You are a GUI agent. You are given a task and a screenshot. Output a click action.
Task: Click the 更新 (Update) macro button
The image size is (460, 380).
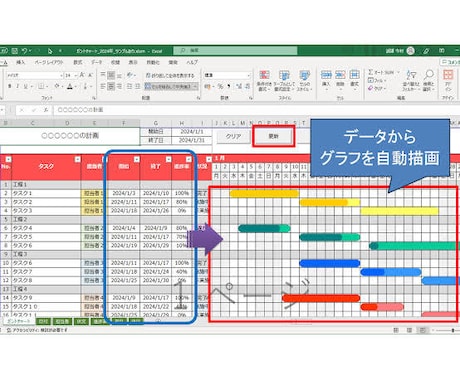(274, 136)
